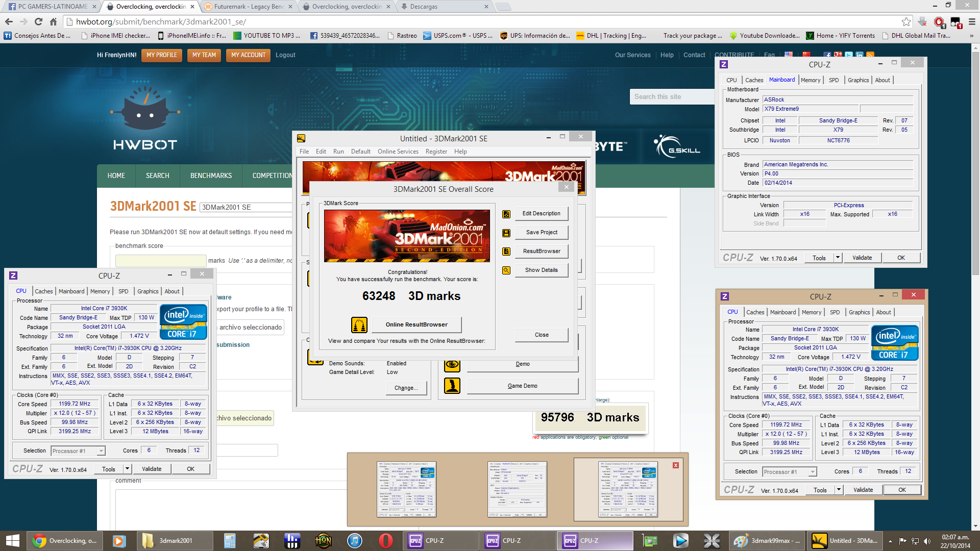Open the 3DMark2001 SE benchmark dropdown on the page
This screenshot has height=551, width=980.
pos(246,207)
